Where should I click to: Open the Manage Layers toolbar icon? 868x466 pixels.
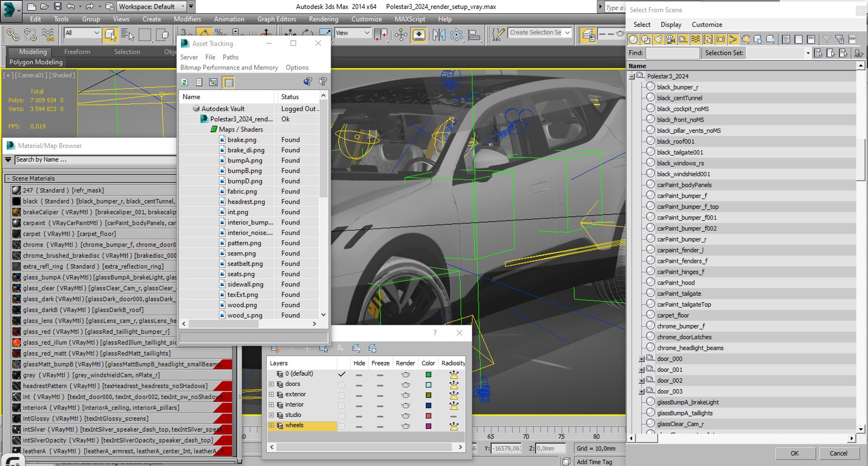(x=588, y=34)
